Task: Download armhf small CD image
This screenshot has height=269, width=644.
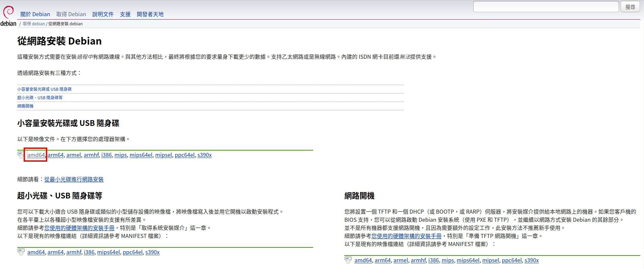Action: coord(91,155)
